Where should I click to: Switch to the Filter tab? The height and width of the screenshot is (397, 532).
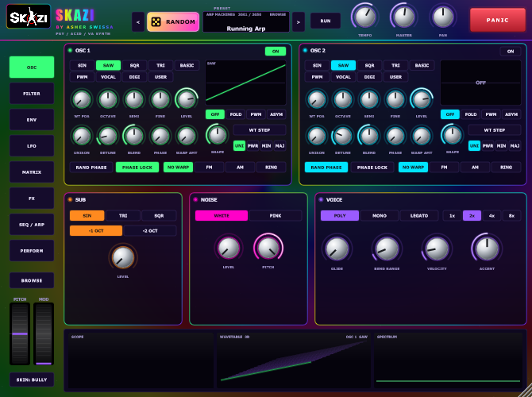click(x=32, y=94)
